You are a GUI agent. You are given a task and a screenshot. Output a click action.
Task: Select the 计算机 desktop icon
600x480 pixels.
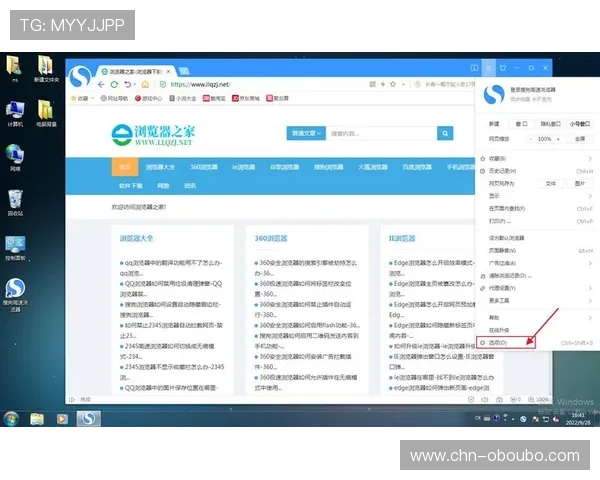(15, 114)
